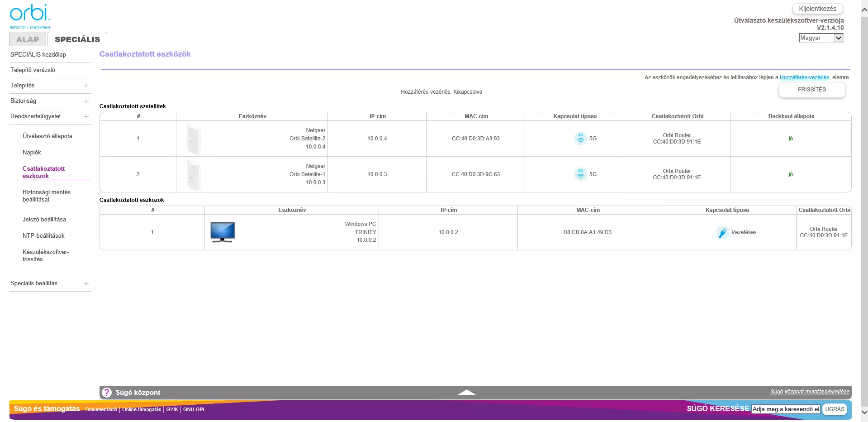Click MAC address D8:CB:8A:A1:49:D3

587,232
